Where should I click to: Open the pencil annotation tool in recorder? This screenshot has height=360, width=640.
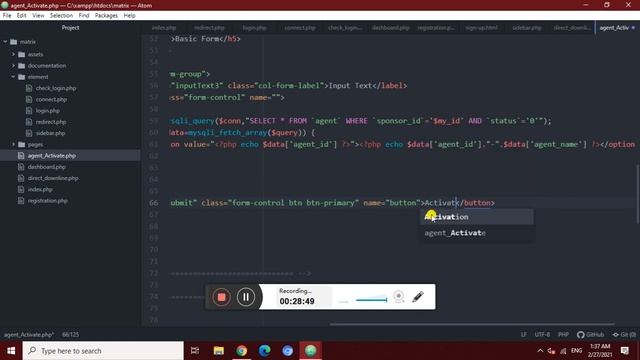click(x=418, y=296)
